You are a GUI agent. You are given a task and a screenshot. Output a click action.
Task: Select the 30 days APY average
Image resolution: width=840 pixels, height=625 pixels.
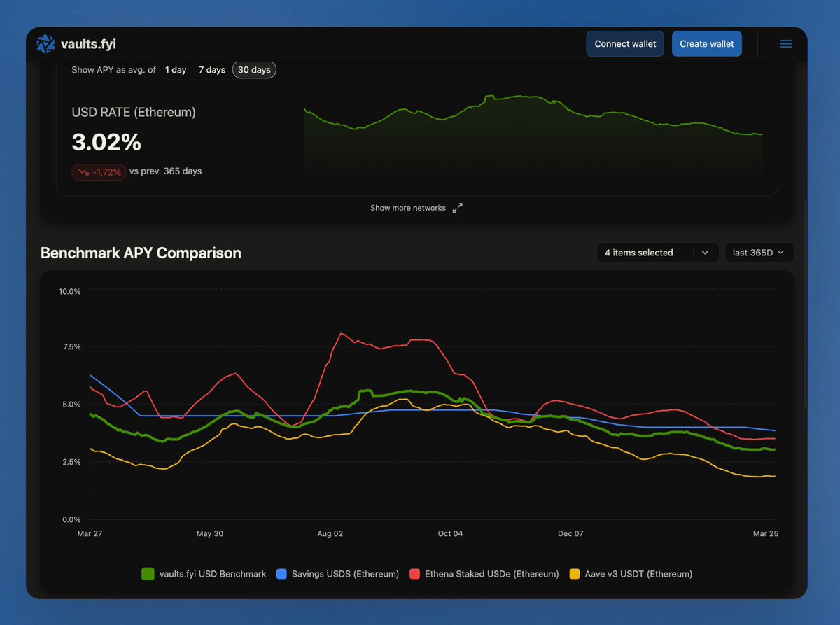coord(254,70)
